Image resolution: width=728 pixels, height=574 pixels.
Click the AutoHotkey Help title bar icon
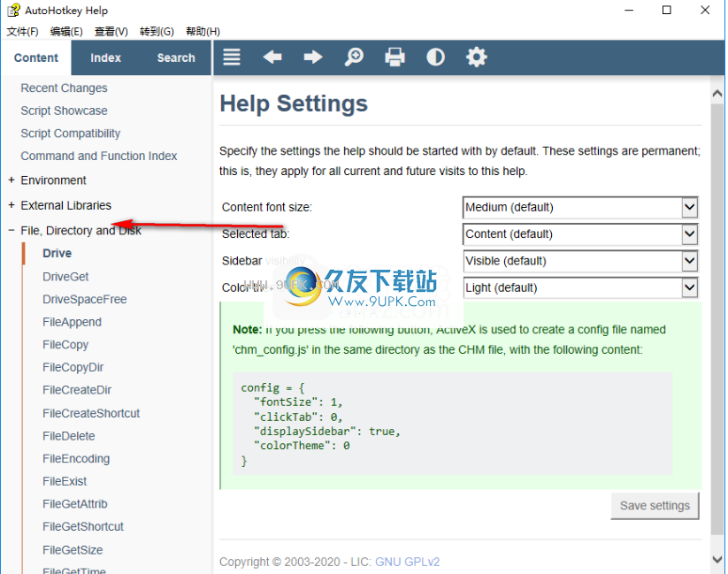(13, 11)
